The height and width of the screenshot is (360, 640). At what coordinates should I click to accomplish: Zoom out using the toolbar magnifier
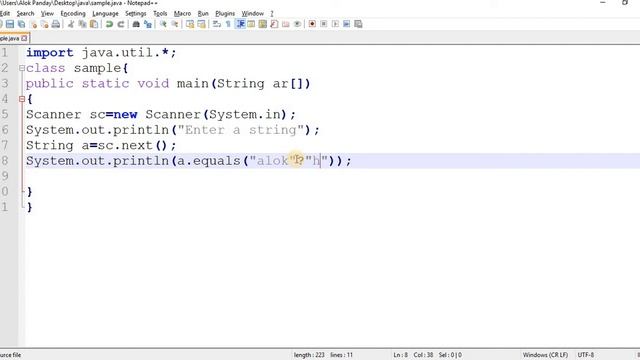[x=175, y=24]
